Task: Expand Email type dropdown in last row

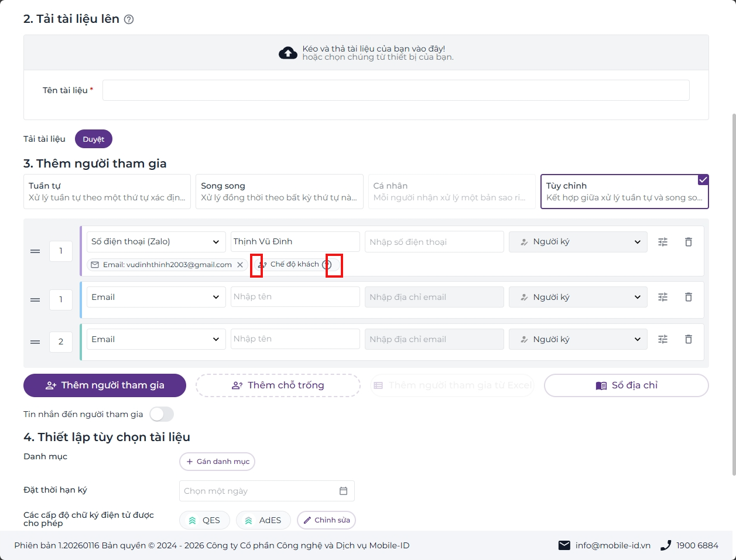Action: click(156, 339)
